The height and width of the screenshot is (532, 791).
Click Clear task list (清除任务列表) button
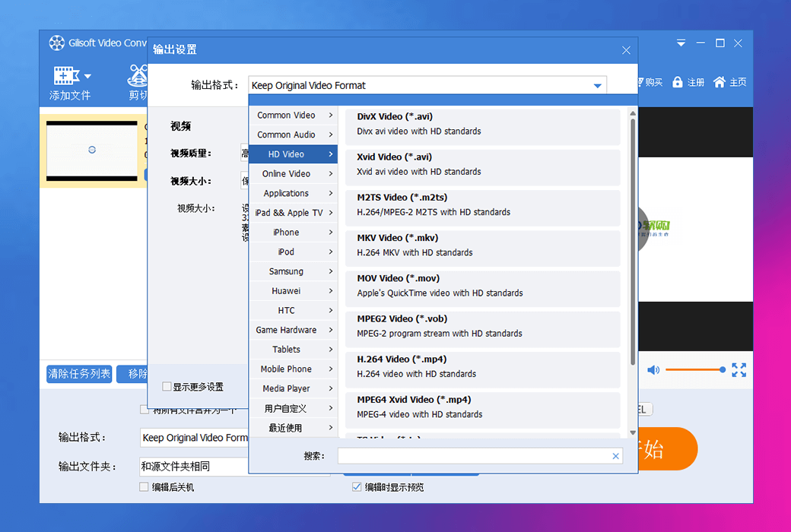coord(79,374)
